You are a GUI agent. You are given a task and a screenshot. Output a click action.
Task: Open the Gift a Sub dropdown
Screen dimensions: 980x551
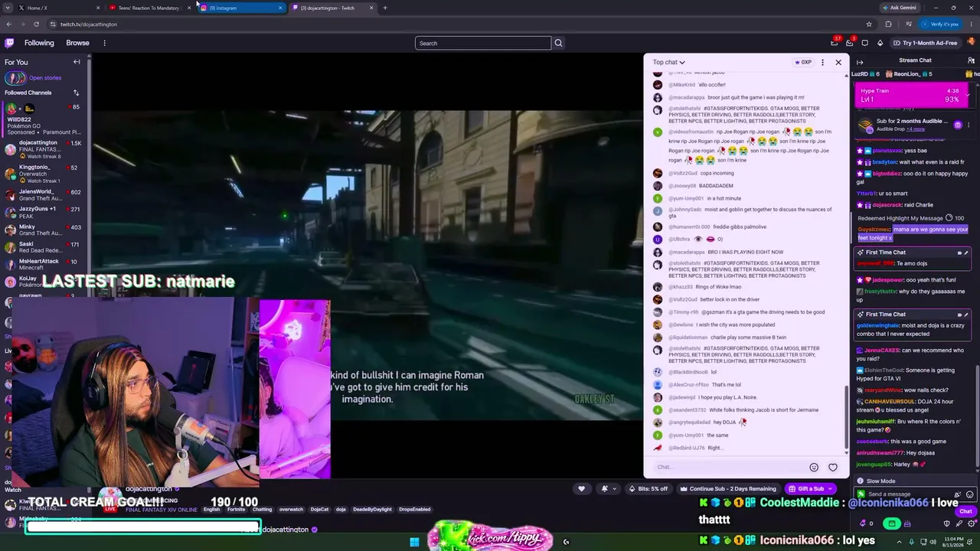811,488
